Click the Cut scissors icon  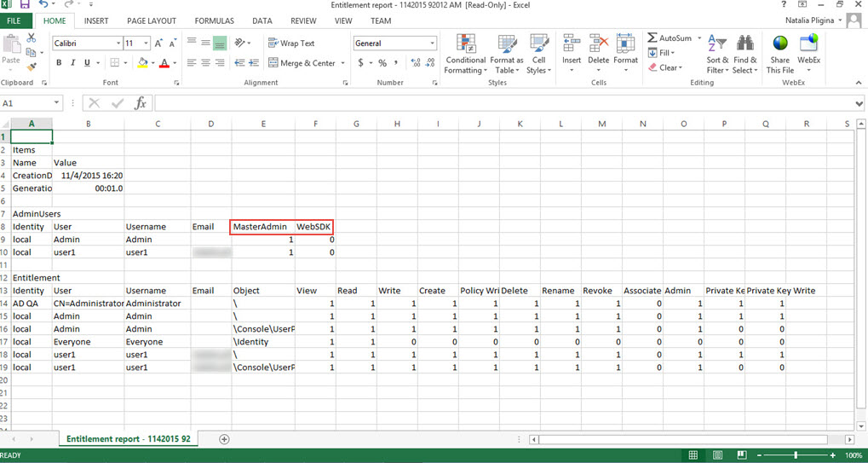[32, 38]
